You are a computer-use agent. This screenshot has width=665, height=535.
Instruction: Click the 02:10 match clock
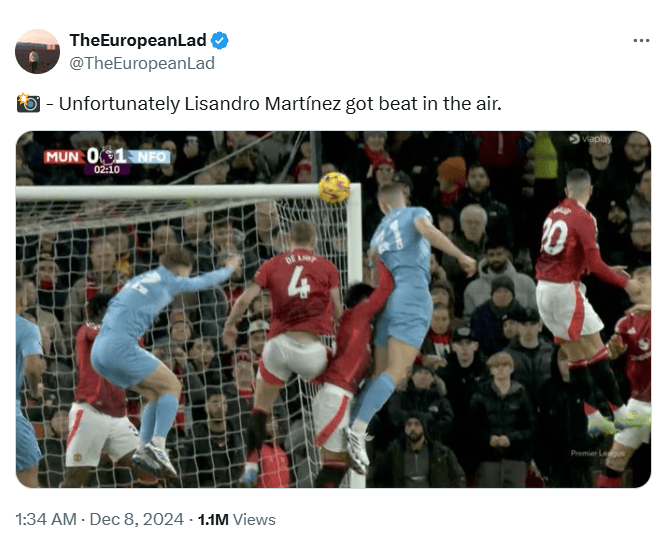[107, 170]
